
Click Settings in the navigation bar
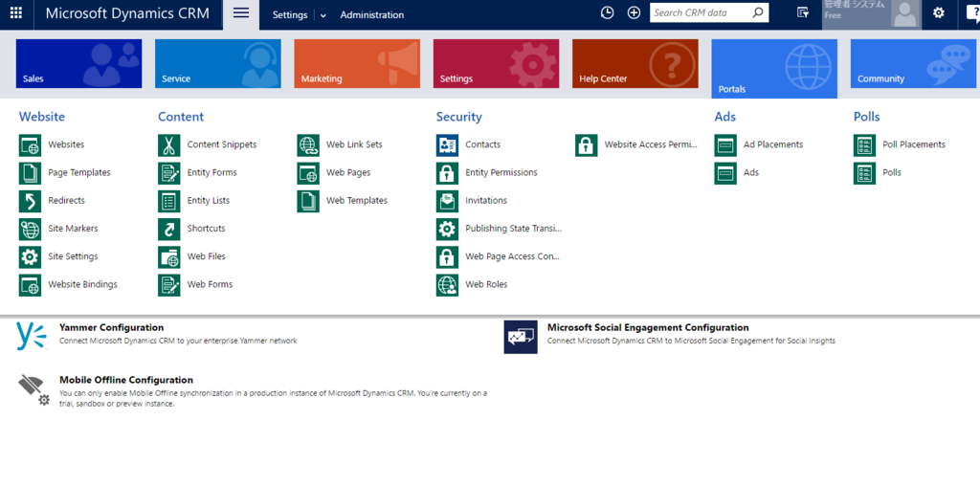[x=290, y=15]
